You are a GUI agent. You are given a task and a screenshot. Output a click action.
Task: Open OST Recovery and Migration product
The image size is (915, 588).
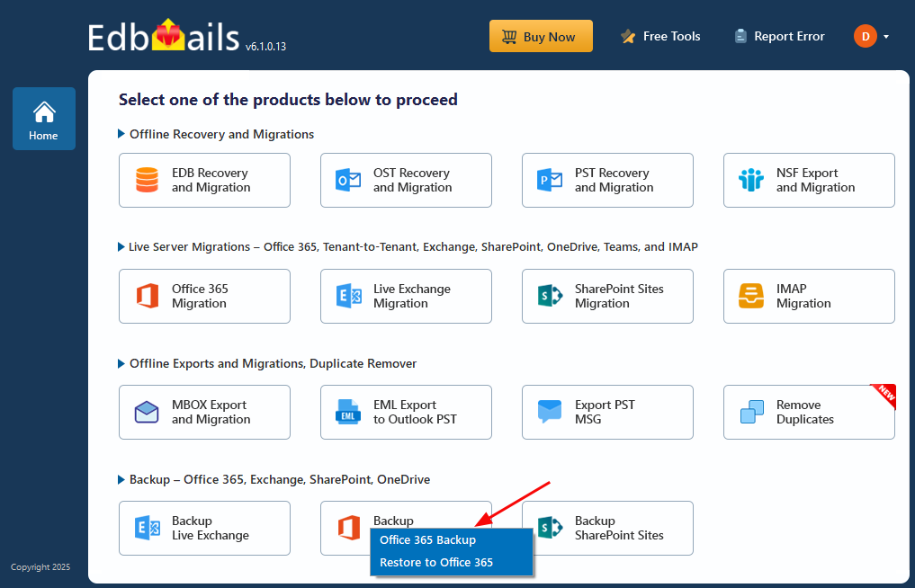(406, 180)
